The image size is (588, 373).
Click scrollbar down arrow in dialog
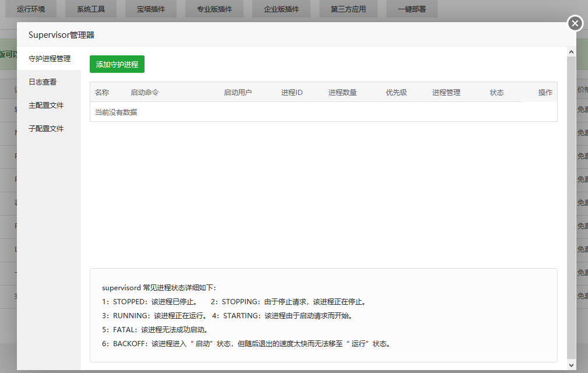[x=571, y=365]
